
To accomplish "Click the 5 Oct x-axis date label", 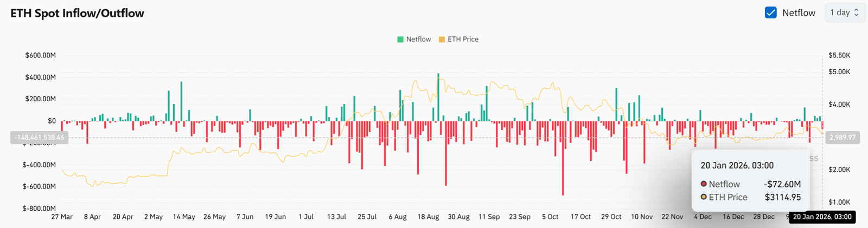I will [550, 217].
